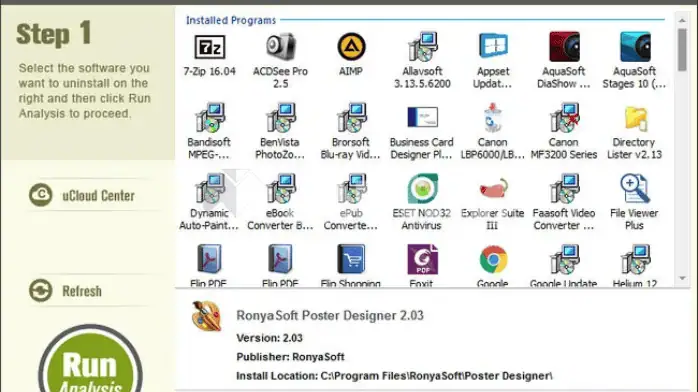Pick the ePub Converte... program icon
Screen dimensions: 698x392
[351, 189]
